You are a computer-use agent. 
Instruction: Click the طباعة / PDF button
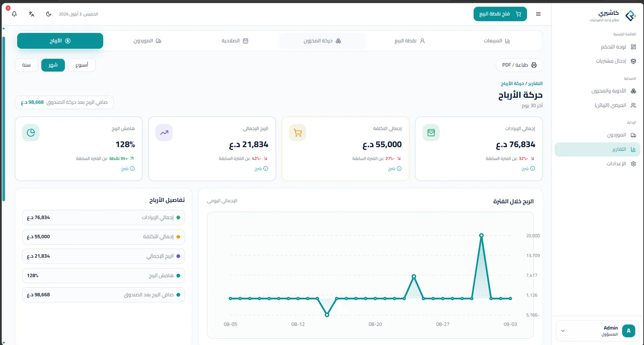point(519,65)
